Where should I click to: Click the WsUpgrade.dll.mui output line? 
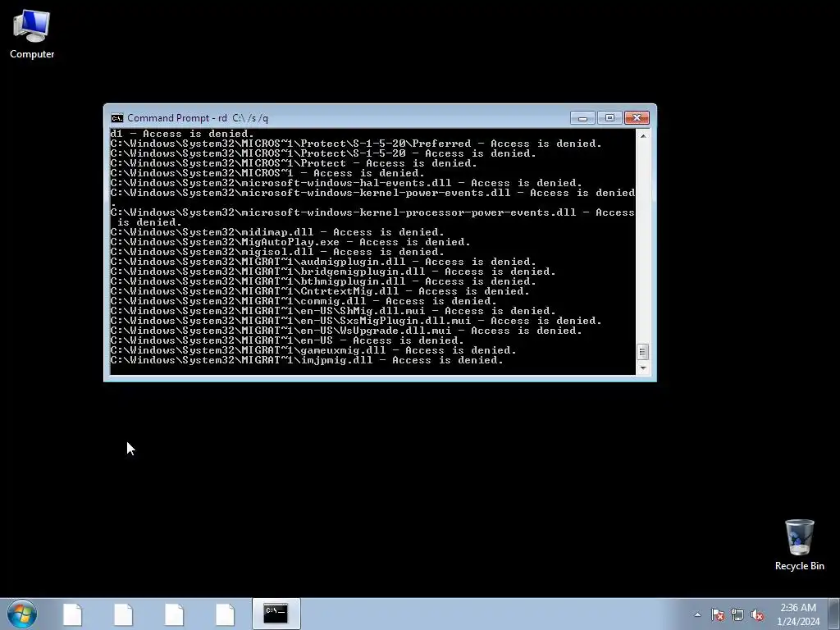coord(346,331)
